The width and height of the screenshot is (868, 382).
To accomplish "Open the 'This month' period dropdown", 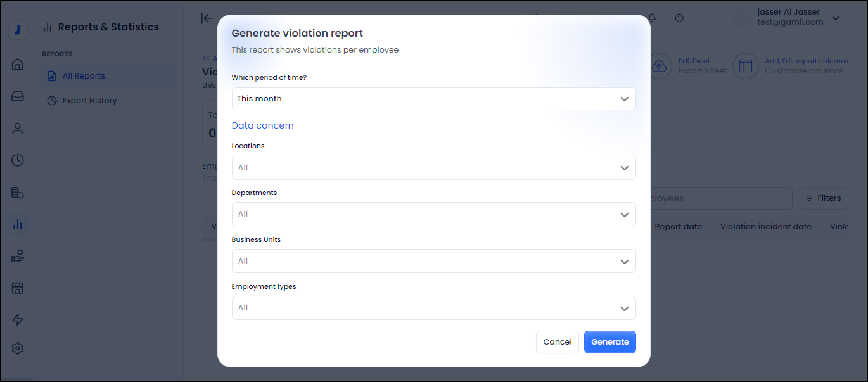I will point(433,99).
